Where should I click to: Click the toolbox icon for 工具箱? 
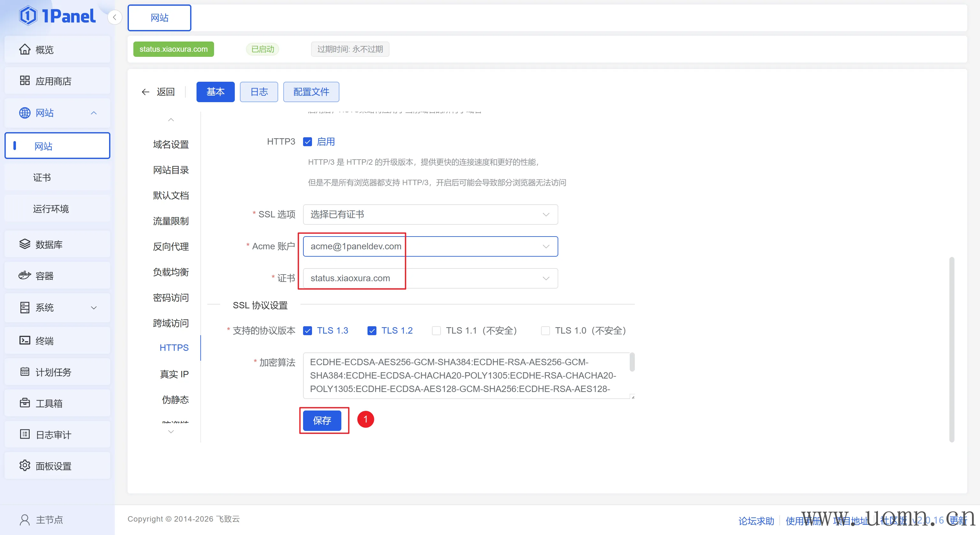tap(25, 403)
